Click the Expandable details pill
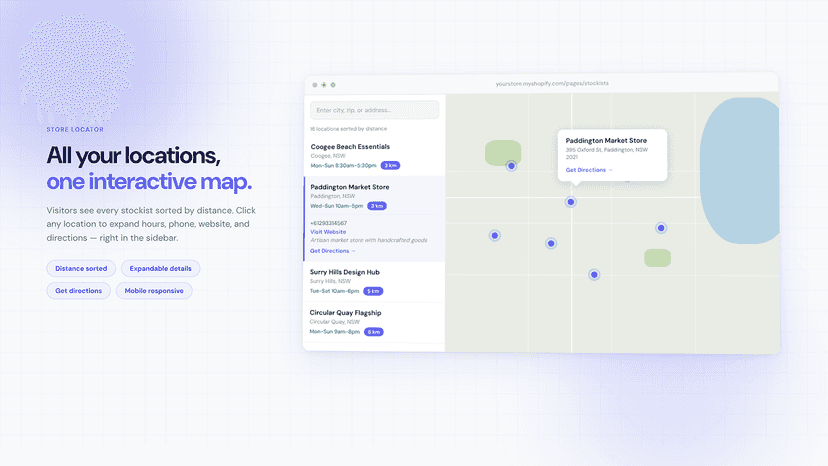This screenshot has height=466, width=828. pos(161,268)
